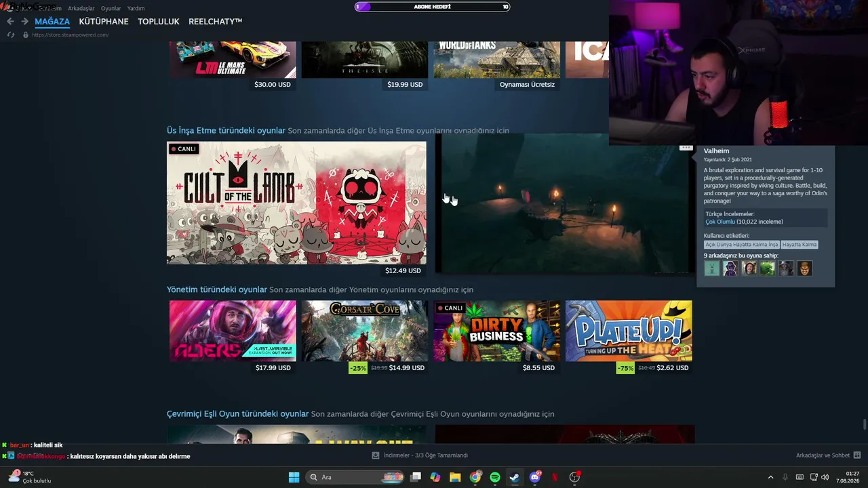Click the -75% discount badge for PlateUp!
This screenshot has height=488, width=868.
(x=625, y=368)
